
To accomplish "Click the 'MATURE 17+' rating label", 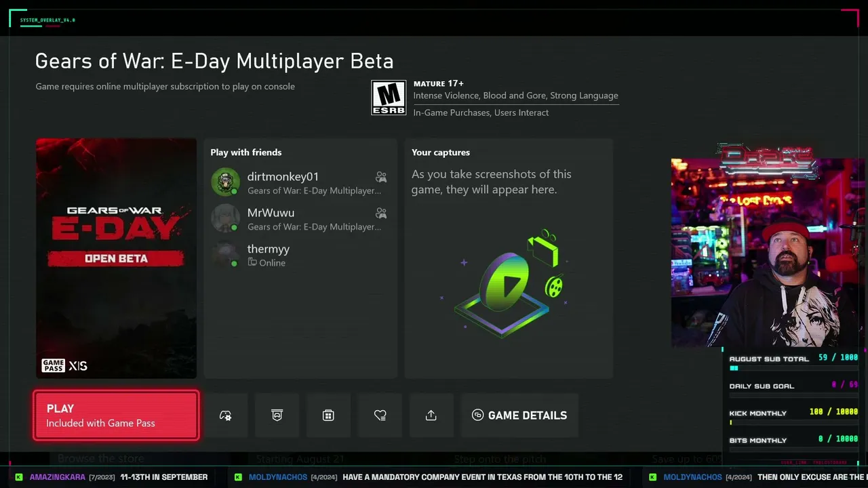I will pos(439,83).
